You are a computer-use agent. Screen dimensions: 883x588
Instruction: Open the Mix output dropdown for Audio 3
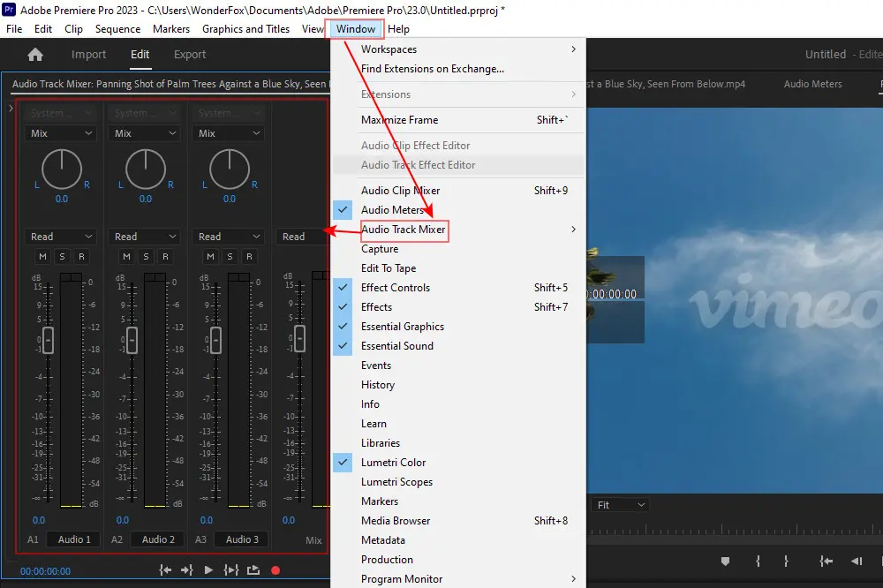click(x=229, y=133)
